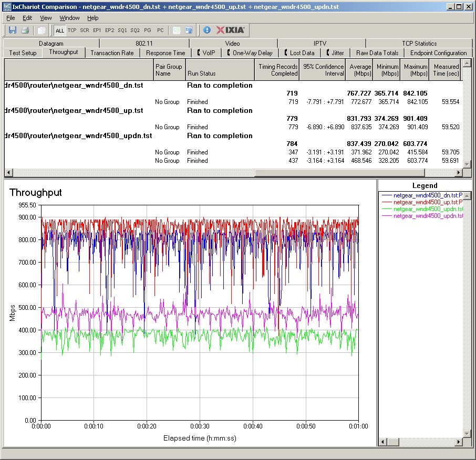Viewport: 476px width, 460px height.
Task: Switch to the Endpoint Configuration tab
Action: coord(438,53)
